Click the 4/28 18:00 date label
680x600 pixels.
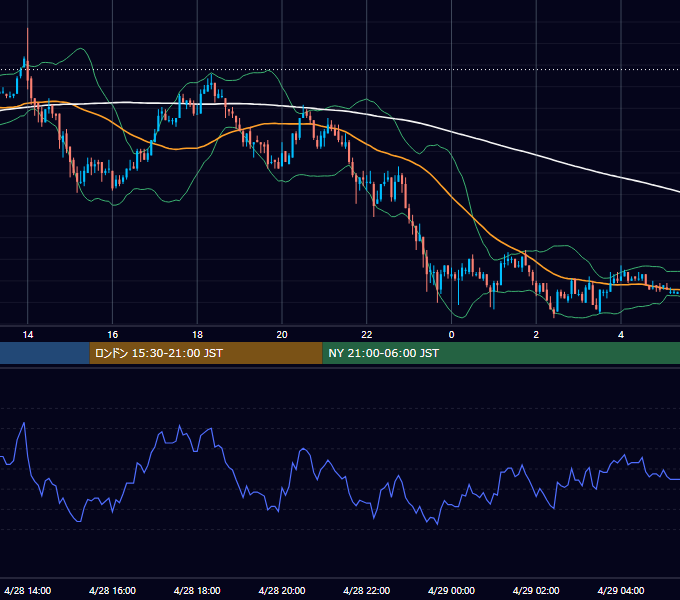coord(197,590)
